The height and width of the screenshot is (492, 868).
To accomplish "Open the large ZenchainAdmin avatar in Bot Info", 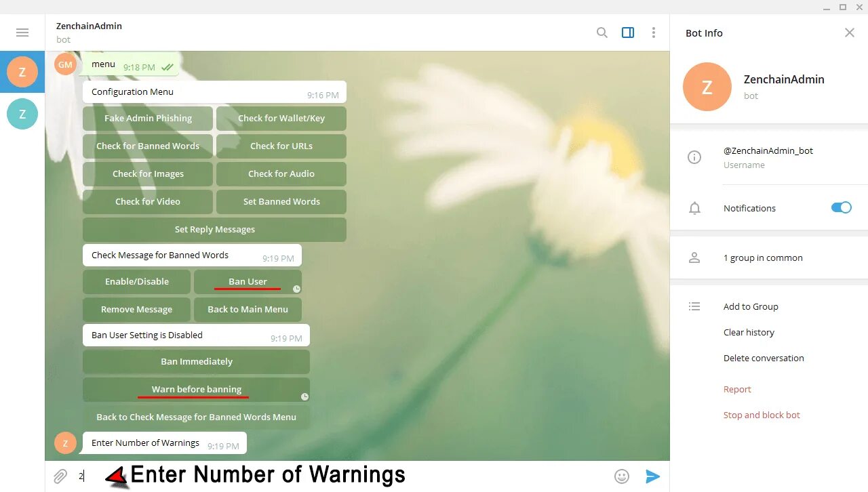I will (707, 87).
